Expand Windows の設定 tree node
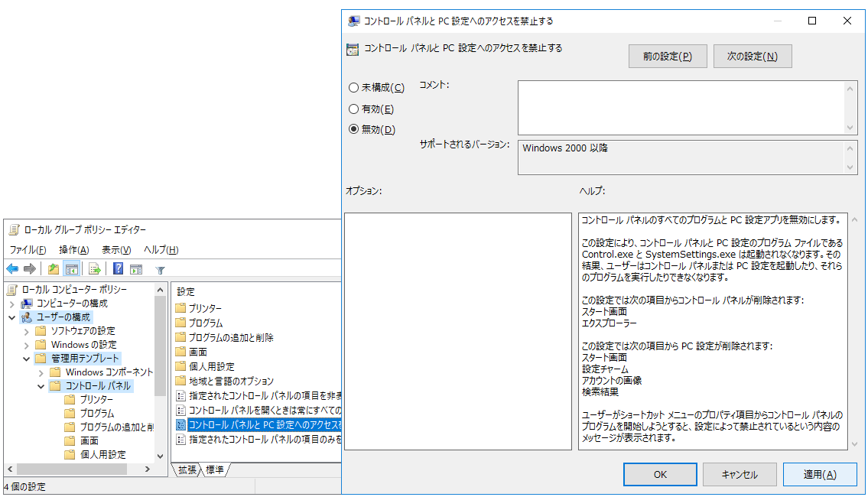Screen dimensions: 868x497 point(26,346)
